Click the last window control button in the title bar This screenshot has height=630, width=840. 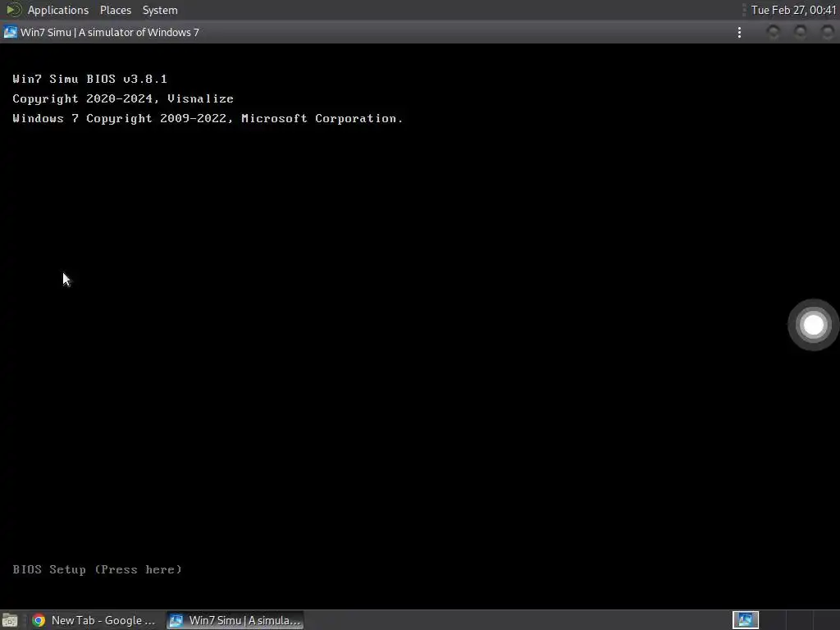(x=828, y=32)
